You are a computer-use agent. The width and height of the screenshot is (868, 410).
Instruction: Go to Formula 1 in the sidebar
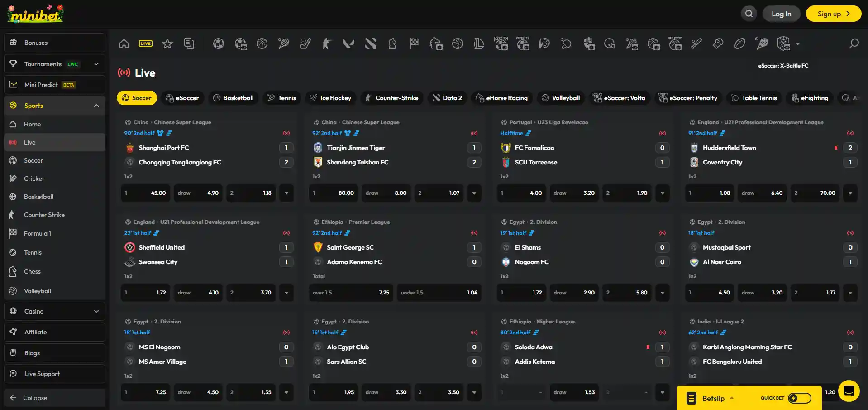[x=55, y=233]
